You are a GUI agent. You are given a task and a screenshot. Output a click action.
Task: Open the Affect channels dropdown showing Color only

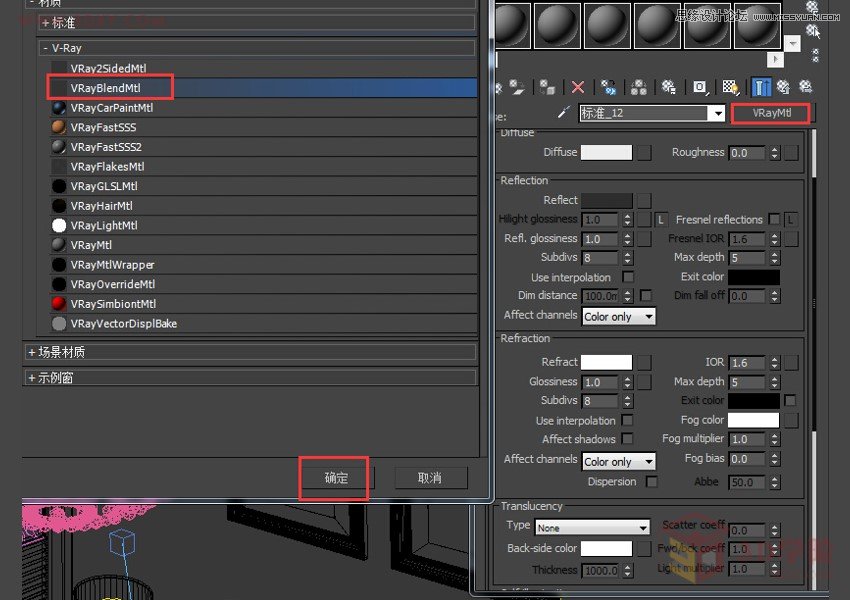pos(618,316)
